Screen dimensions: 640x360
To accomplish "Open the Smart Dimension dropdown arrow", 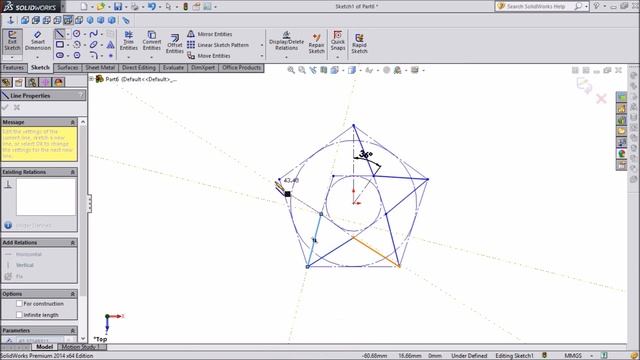I will (38, 57).
